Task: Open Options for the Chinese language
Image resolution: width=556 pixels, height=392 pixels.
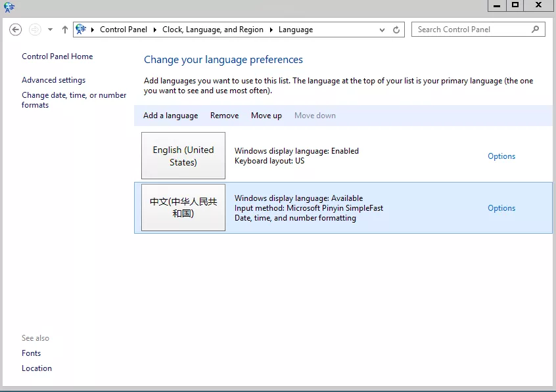Action: pos(501,208)
